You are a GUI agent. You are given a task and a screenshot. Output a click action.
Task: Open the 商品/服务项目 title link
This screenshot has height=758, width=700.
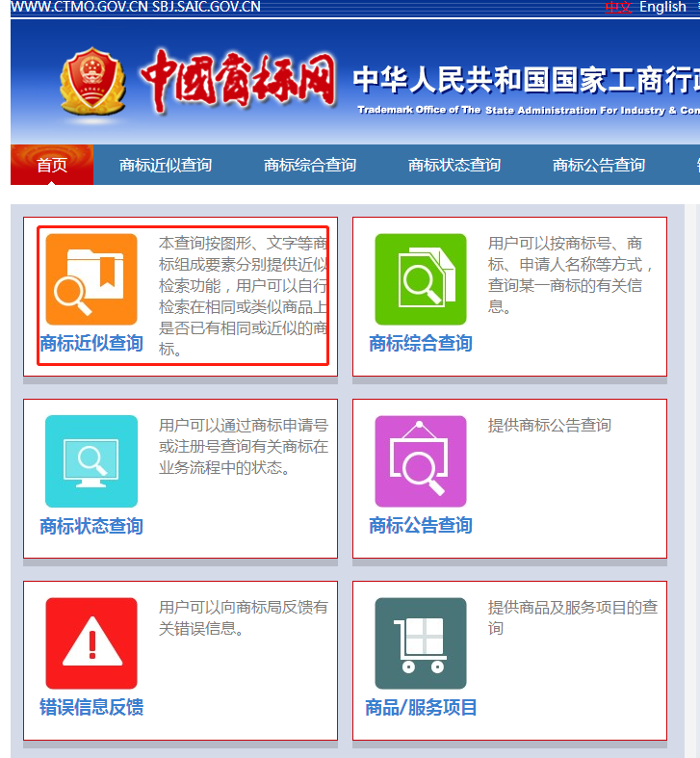coord(421,708)
